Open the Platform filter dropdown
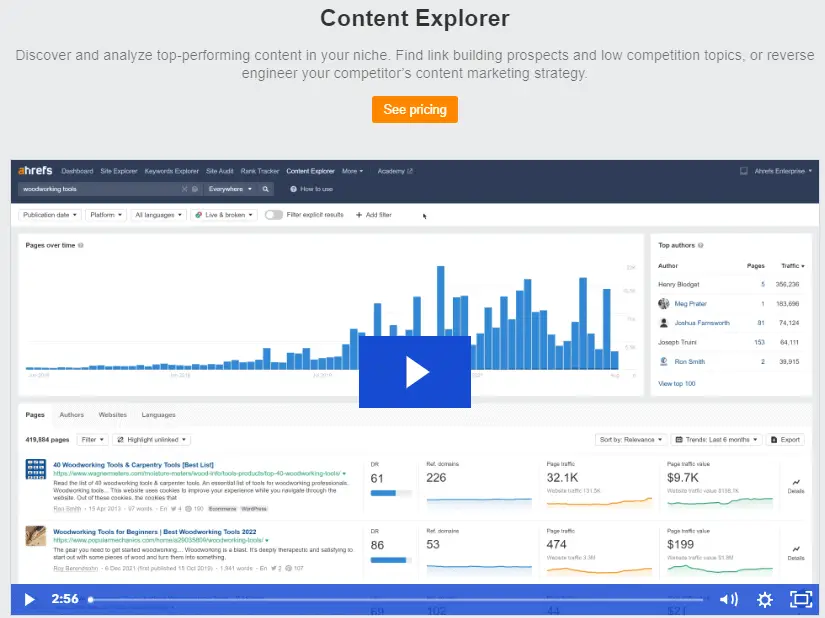The image size is (825, 618). coord(106,215)
